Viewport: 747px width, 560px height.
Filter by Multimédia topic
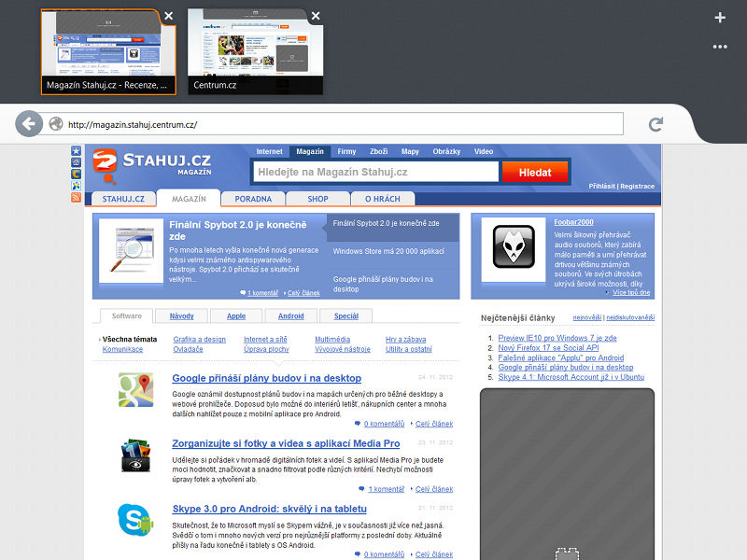point(332,339)
